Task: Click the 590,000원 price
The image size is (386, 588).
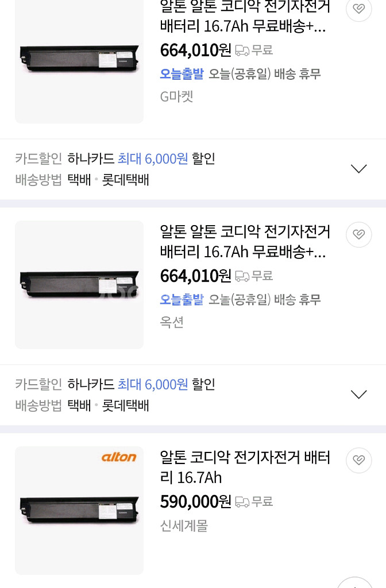Action: tap(195, 502)
